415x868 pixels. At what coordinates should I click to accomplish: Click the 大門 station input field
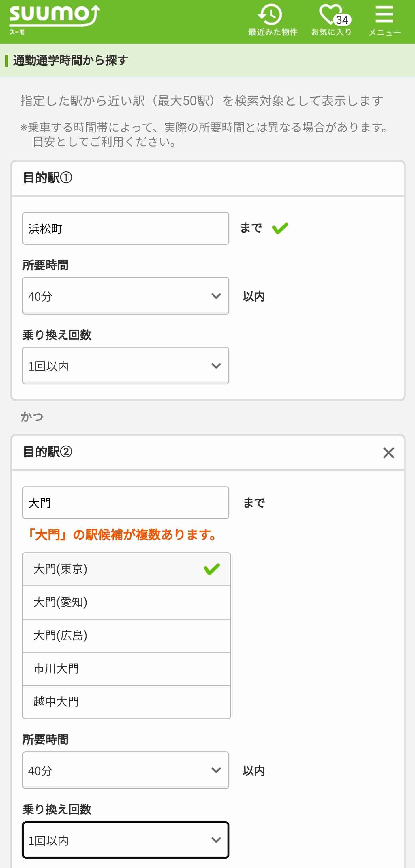(x=126, y=503)
